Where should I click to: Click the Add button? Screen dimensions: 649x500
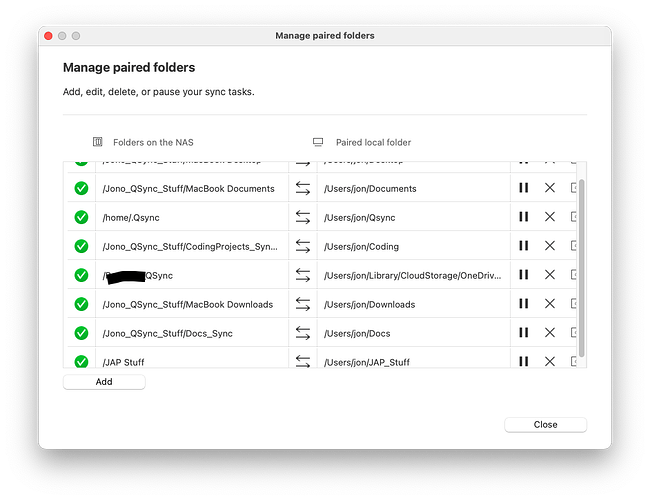[104, 382]
